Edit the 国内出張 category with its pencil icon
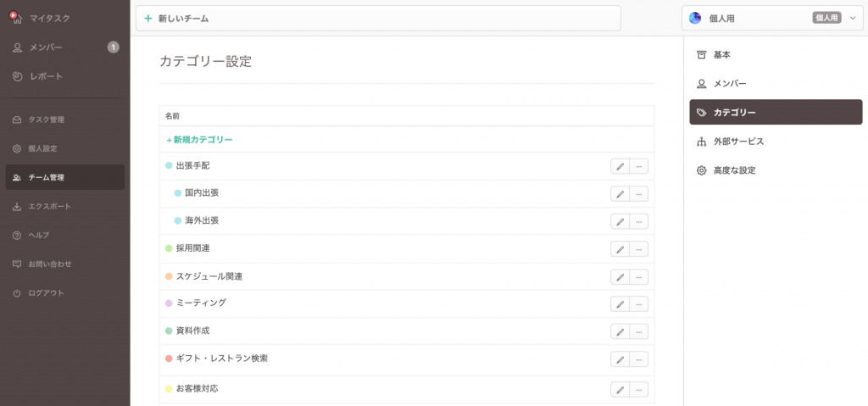 point(620,193)
